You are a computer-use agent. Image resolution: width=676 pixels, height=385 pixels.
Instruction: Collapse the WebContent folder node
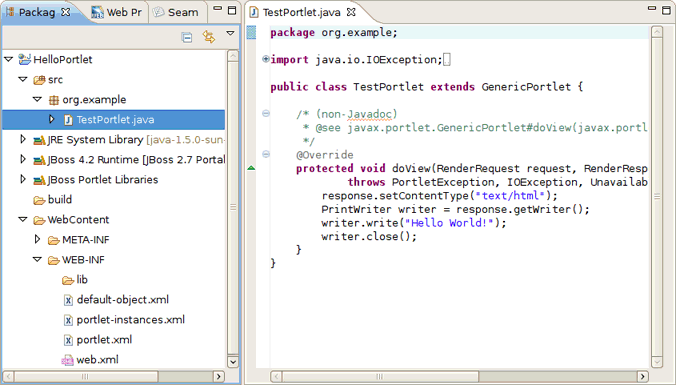23,219
